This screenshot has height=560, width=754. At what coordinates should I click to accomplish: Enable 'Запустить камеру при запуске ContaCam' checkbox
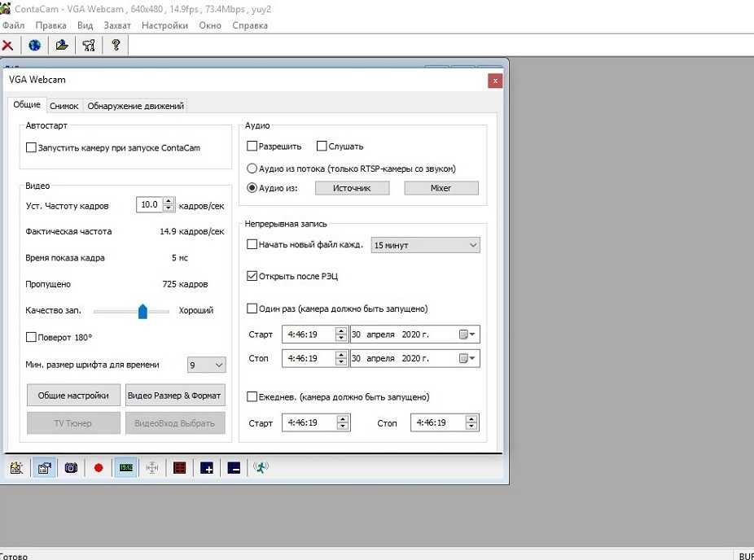pos(32,148)
